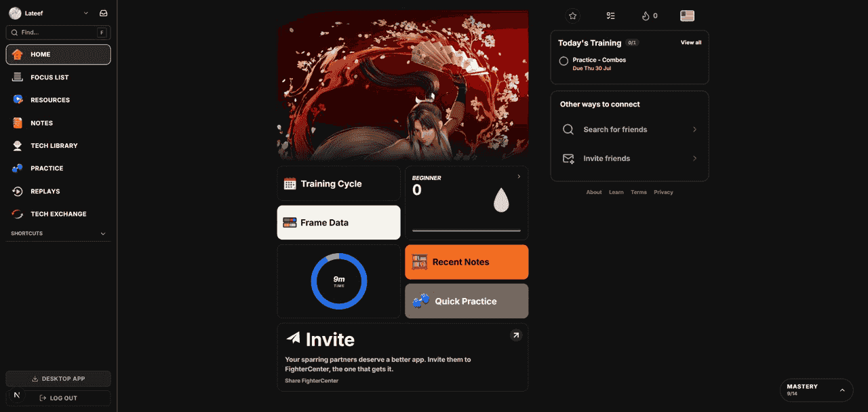Click View all in Today's Training

point(691,43)
